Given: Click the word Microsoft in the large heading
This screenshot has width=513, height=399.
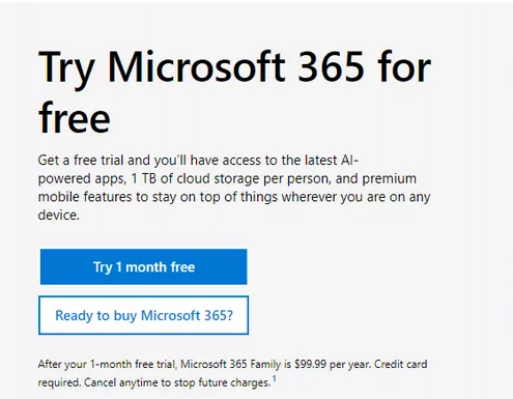Looking at the screenshot, I should pyautogui.click(x=196, y=66).
